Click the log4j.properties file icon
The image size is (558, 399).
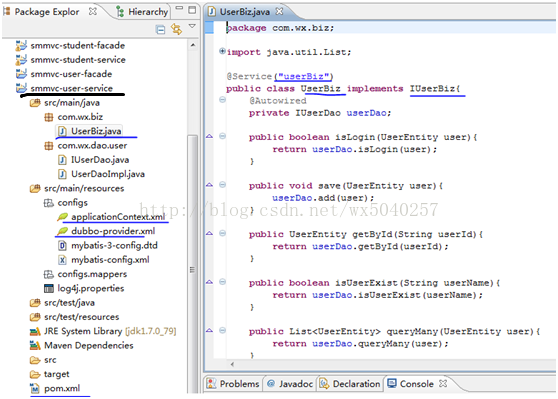(49, 288)
